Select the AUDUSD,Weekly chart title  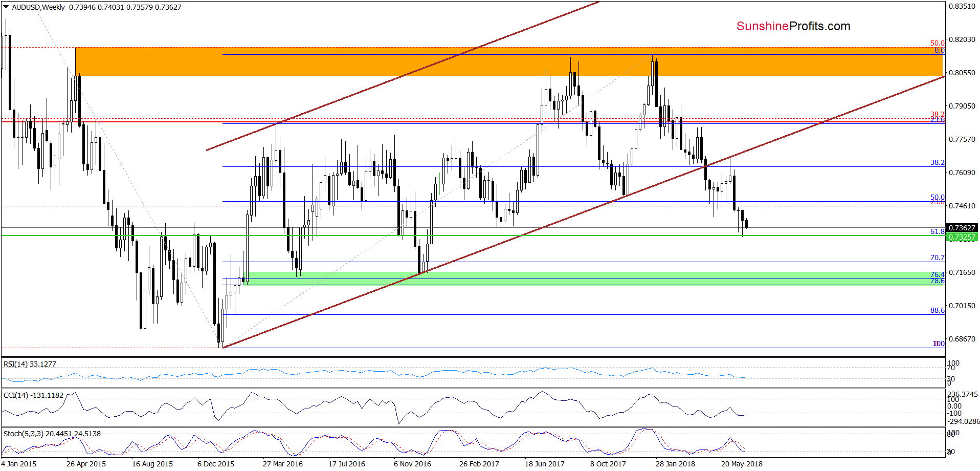point(38,7)
